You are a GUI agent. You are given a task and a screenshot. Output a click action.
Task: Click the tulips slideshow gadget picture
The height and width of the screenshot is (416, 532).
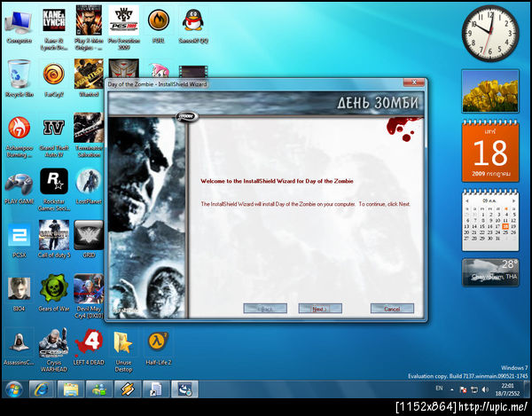point(490,91)
